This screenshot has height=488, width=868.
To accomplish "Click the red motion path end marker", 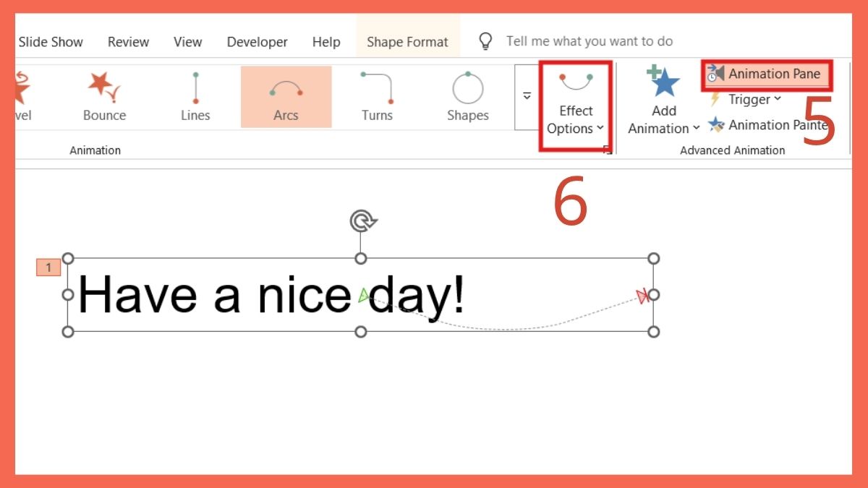I will point(640,295).
